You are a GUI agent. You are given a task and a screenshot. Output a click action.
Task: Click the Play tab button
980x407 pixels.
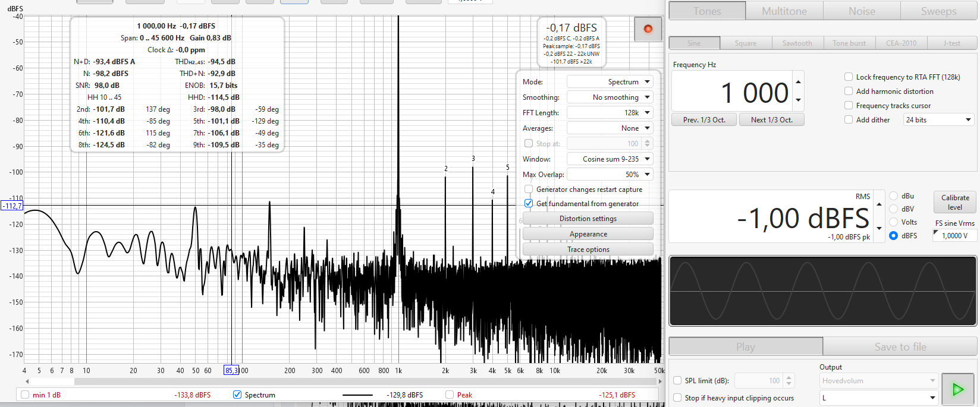coord(746,346)
